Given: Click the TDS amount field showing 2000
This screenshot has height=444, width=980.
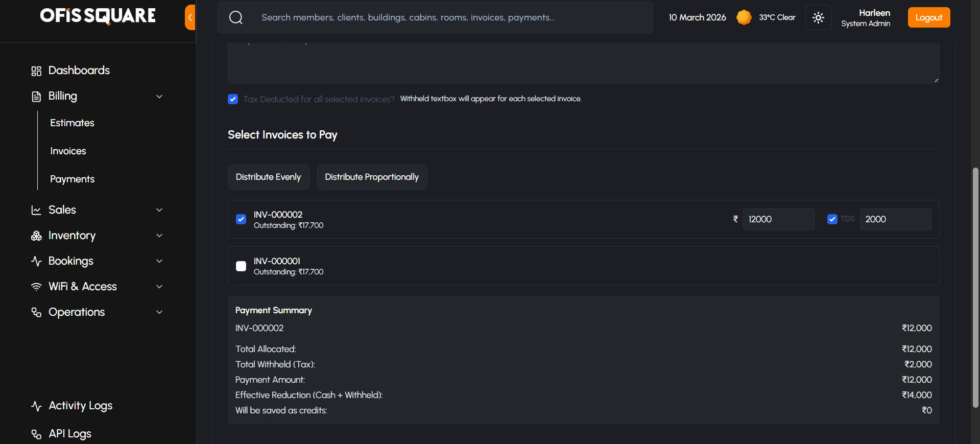Looking at the screenshot, I should coord(895,219).
